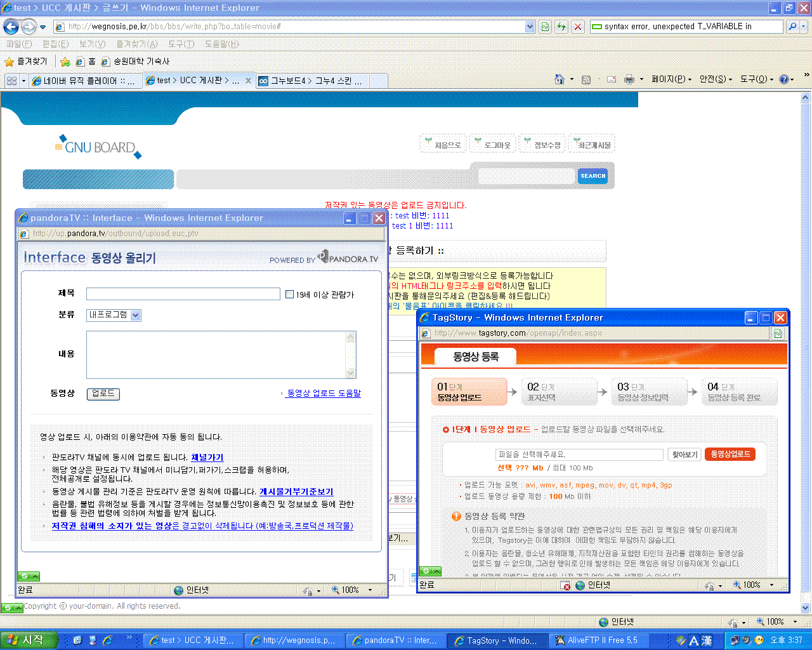
Task: Click the 제목 title input field
Action: point(183,294)
